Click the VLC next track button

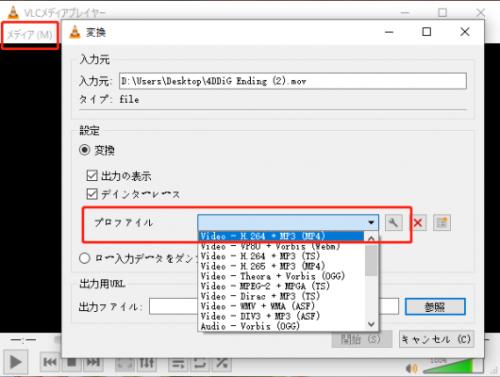[x=93, y=362]
